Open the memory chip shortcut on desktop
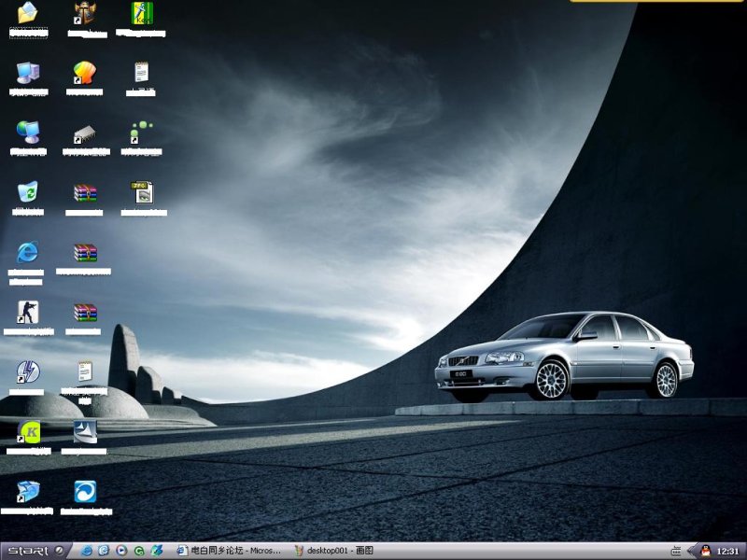This screenshot has width=747, height=560. pos(86,133)
